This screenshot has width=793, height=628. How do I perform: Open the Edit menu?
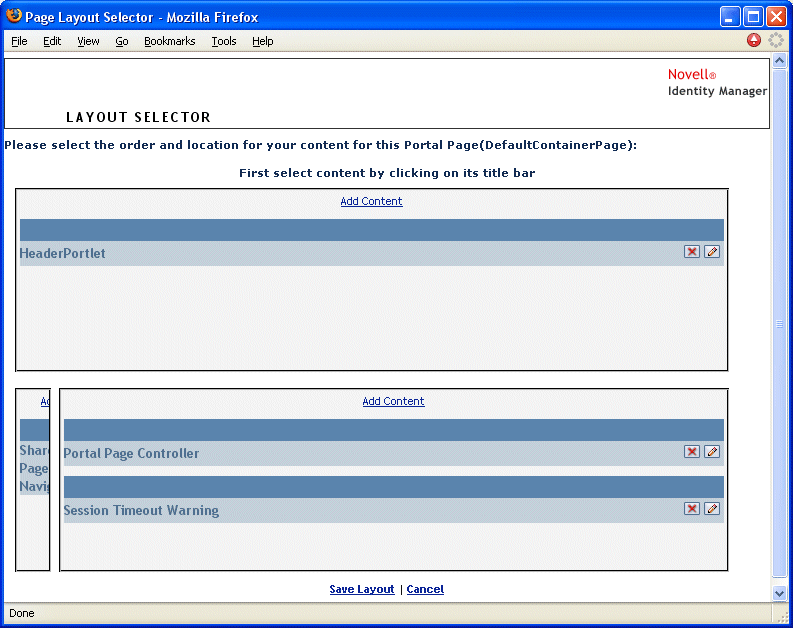52,41
